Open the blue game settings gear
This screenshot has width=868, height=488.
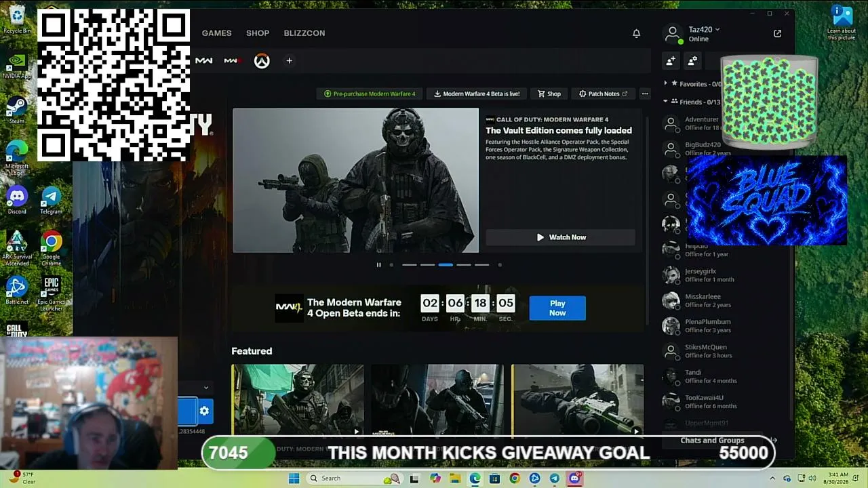click(x=204, y=411)
